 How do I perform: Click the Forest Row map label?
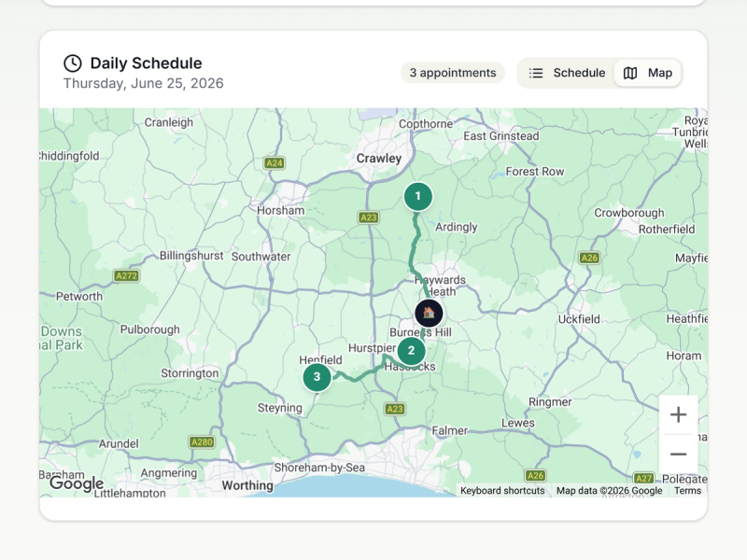tap(534, 172)
